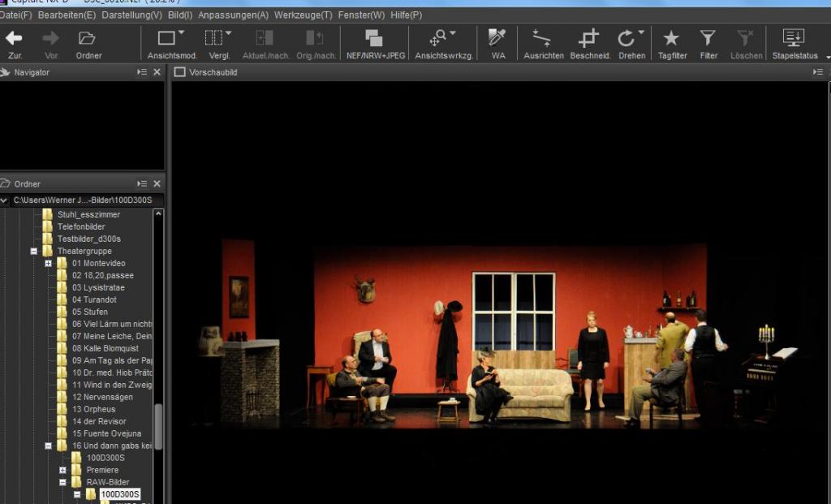
Task: Open the Tagfilter star icon
Action: pos(671,38)
